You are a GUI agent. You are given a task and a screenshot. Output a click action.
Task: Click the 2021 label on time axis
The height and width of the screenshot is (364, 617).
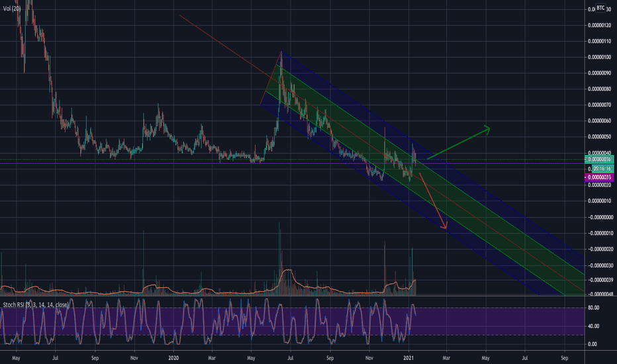click(x=409, y=358)
